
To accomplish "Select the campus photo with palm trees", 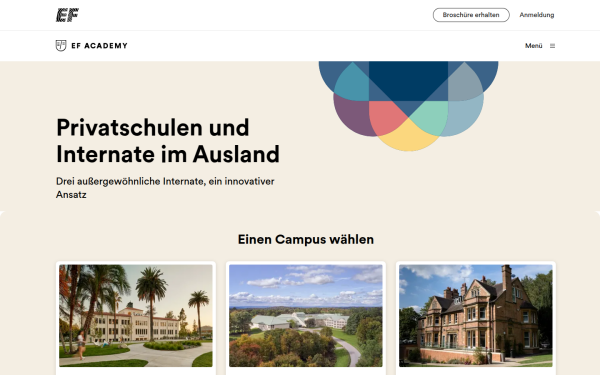I will pyautogui.click(x=136, y=316).
